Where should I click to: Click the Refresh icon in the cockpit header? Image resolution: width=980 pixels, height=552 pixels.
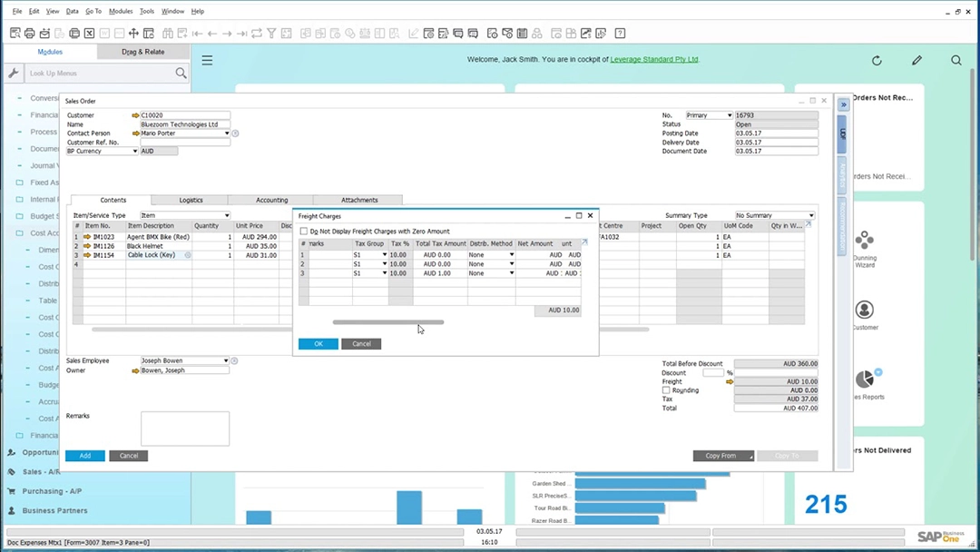coord(876,60)
